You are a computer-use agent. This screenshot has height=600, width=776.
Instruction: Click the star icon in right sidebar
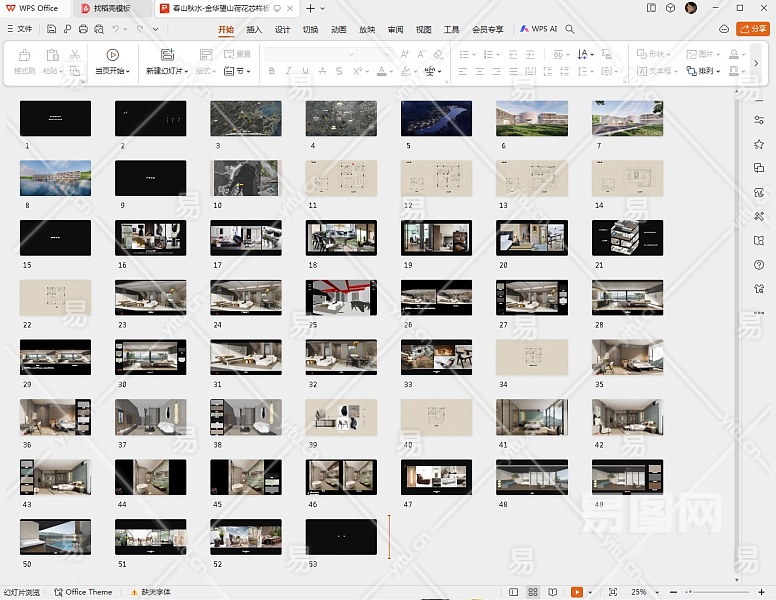click(x=760, y=145)
